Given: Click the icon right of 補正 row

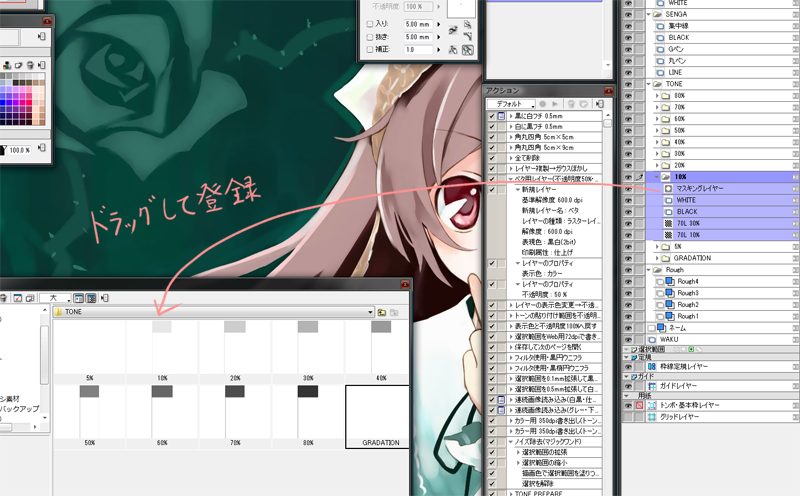Looking at the screenshot, I should (x=453, y=49).
